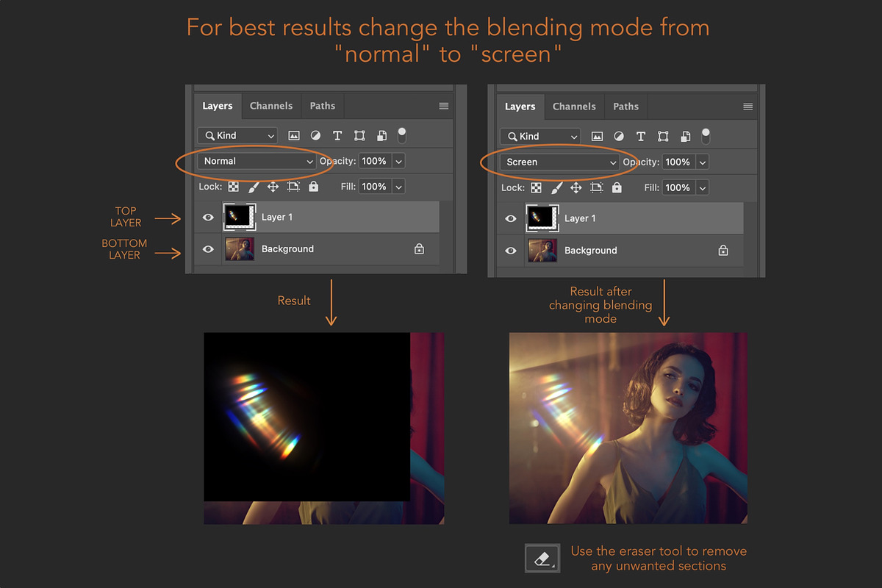Expand Kind filter dropdown in left panel
This screenshot has height=588, width=882.
237,136
